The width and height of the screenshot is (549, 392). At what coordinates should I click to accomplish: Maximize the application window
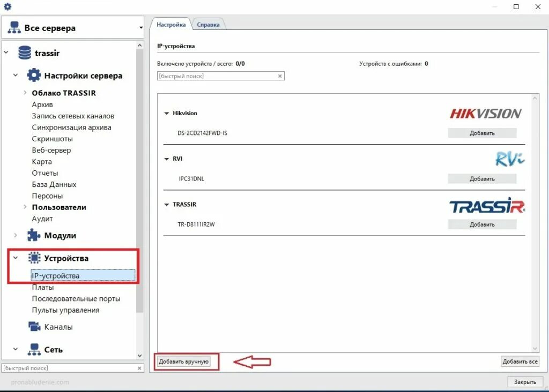(x=516, y=6)
